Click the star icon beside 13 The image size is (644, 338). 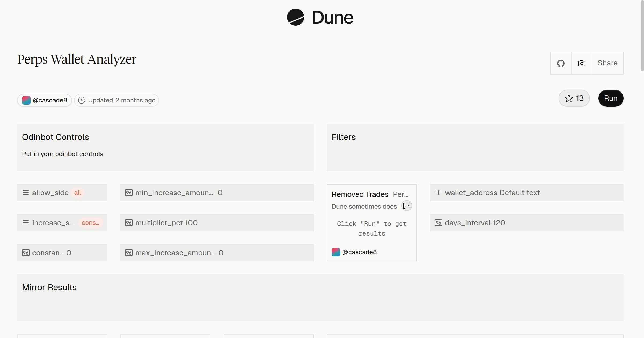(x=569, y=98)
